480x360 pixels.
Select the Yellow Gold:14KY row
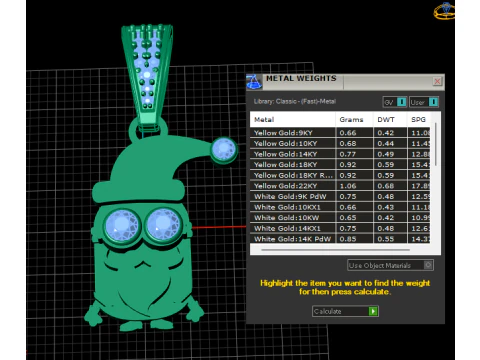(340, 154)
